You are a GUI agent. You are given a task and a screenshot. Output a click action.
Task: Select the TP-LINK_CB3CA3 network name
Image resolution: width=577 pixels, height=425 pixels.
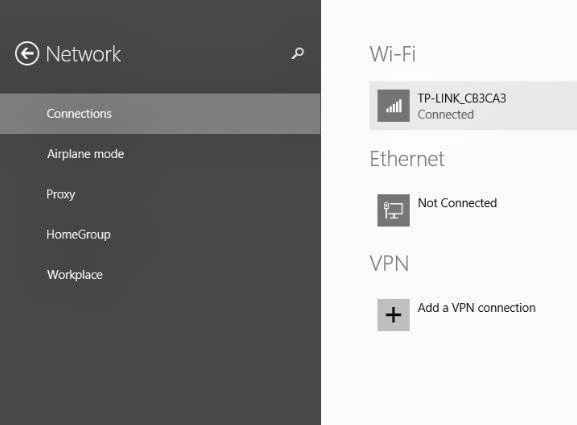(462, 98)
